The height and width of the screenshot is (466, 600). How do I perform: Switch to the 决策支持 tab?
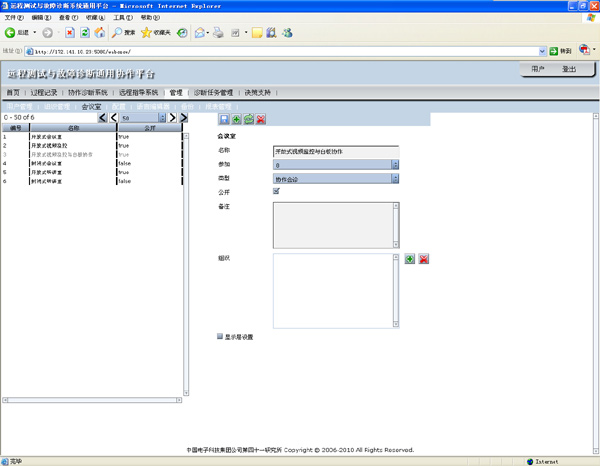coord(258,92)
